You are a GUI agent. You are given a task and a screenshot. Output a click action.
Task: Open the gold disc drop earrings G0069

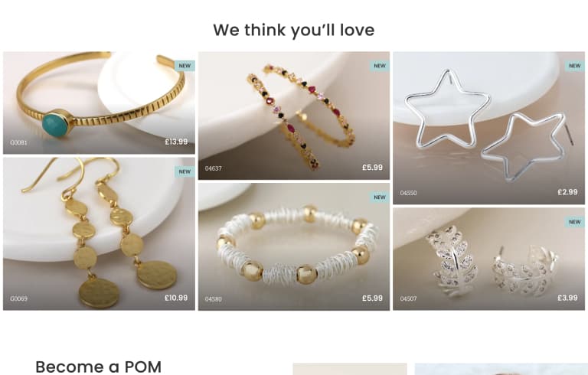point(99,233)
